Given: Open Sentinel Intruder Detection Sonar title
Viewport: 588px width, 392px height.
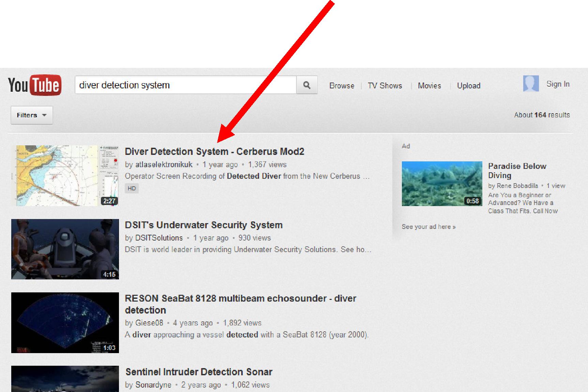Looking at the screenshot, I should (x=199, y=372).
